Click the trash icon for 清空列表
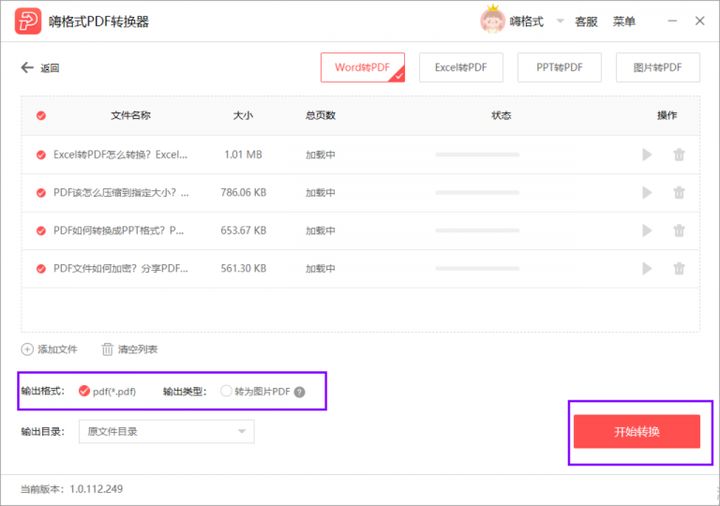This screenshot has height=506, width=720. click(x=107, y=349)
